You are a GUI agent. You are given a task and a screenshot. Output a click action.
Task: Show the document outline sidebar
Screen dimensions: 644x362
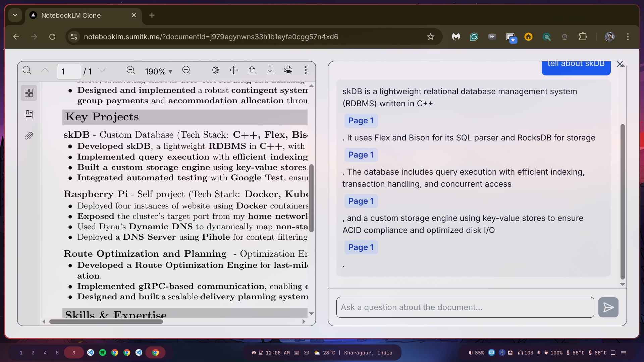click(x=29, y=114)
